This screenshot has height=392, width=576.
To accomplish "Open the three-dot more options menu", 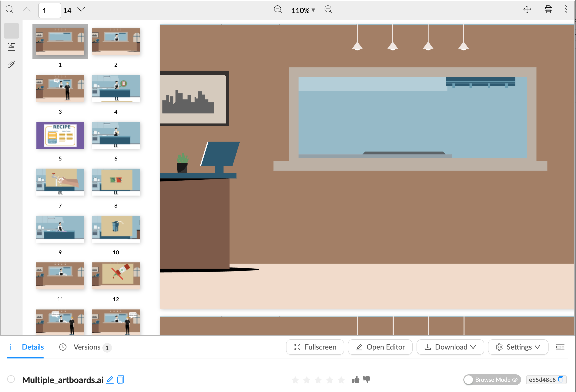I will [566, 10].
